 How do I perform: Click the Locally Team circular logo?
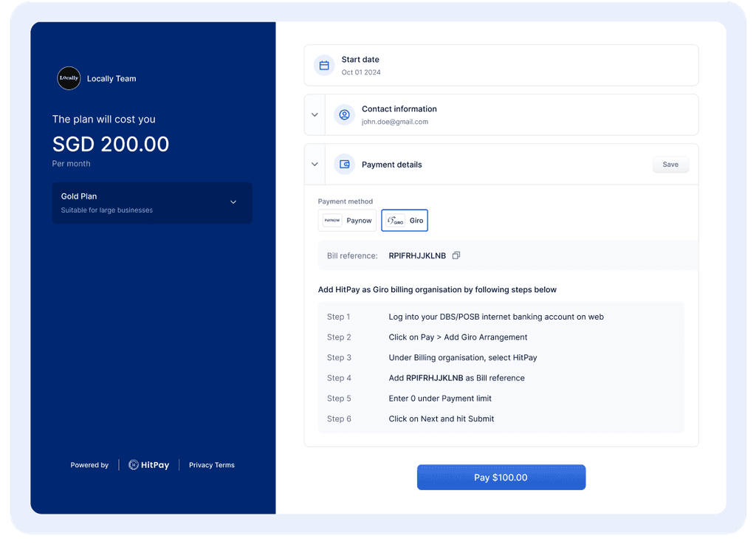[69, 77]
